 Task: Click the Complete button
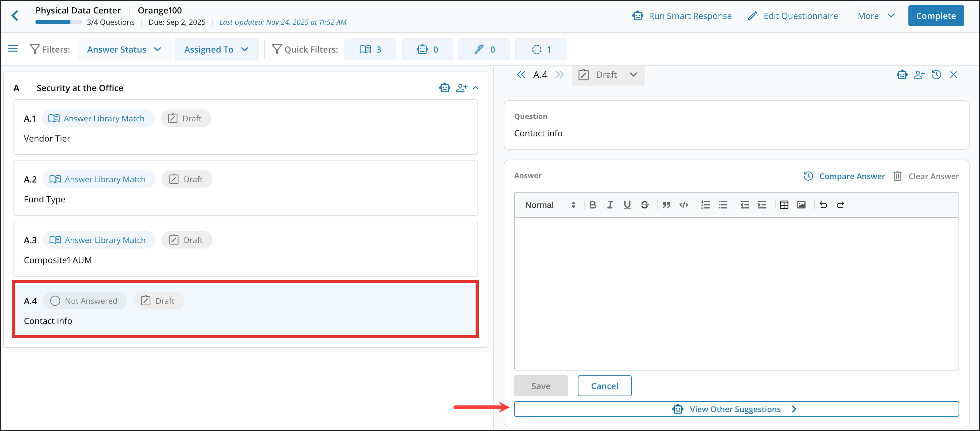coord(936,16)
